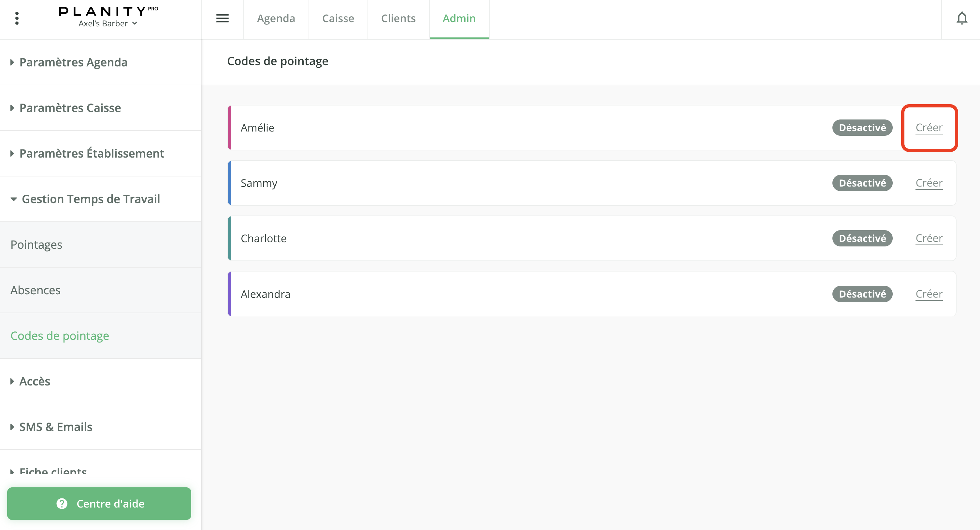This screenshot has width=980, height=530.
Task: Open the Centre d'aide button
Action: click(x=99, y=503)
